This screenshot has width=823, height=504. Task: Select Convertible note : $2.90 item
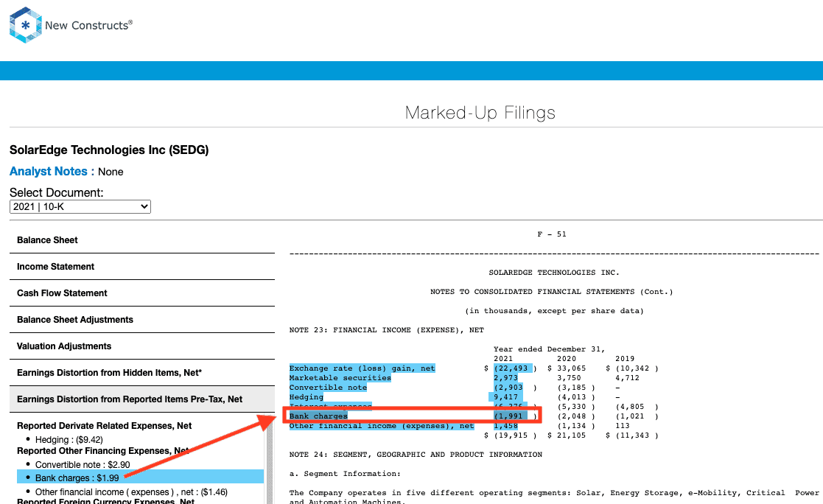pos(83,465)
